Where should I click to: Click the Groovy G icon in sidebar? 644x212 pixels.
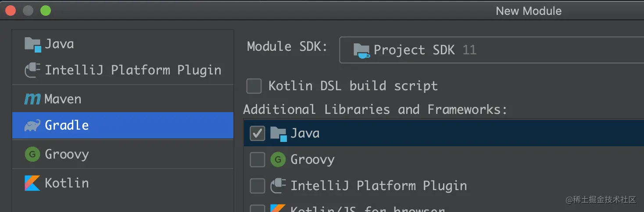click(32, 154)
